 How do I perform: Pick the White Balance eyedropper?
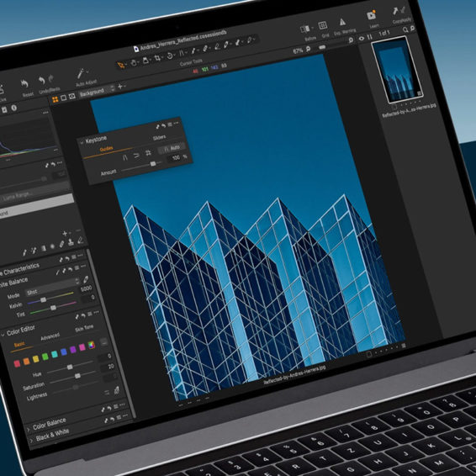pos(86,279)
